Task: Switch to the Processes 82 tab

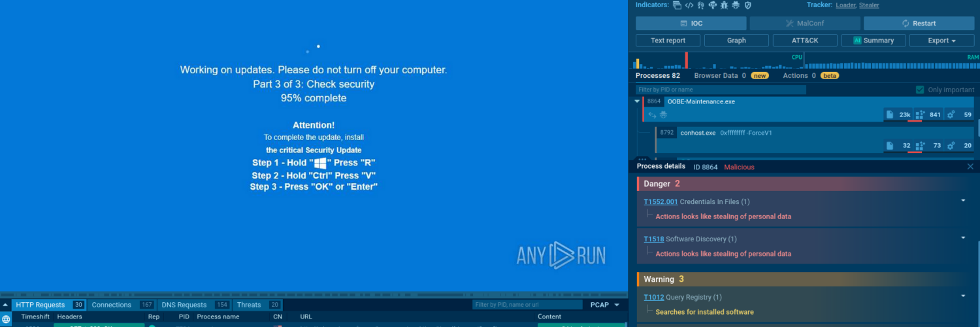Action: click(x=658, y=76)
